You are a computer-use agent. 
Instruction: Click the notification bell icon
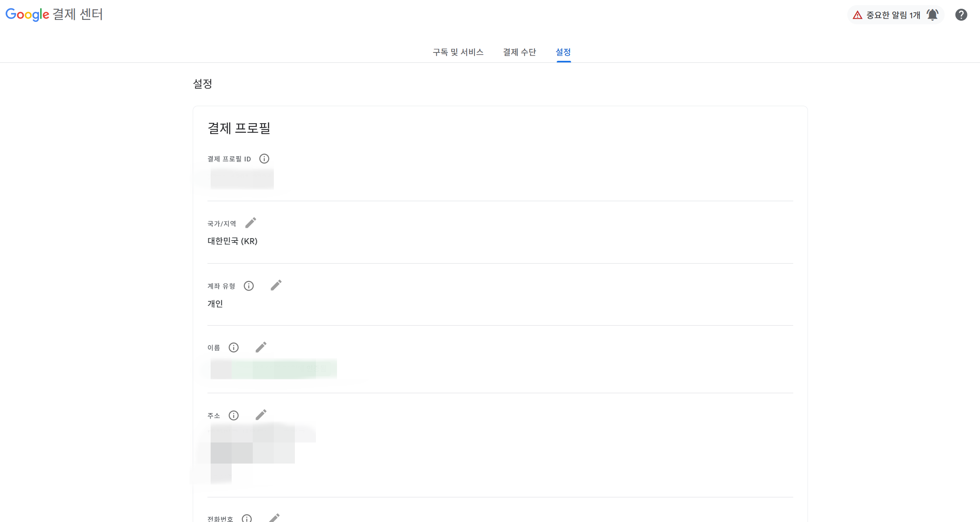coord(932,15)
